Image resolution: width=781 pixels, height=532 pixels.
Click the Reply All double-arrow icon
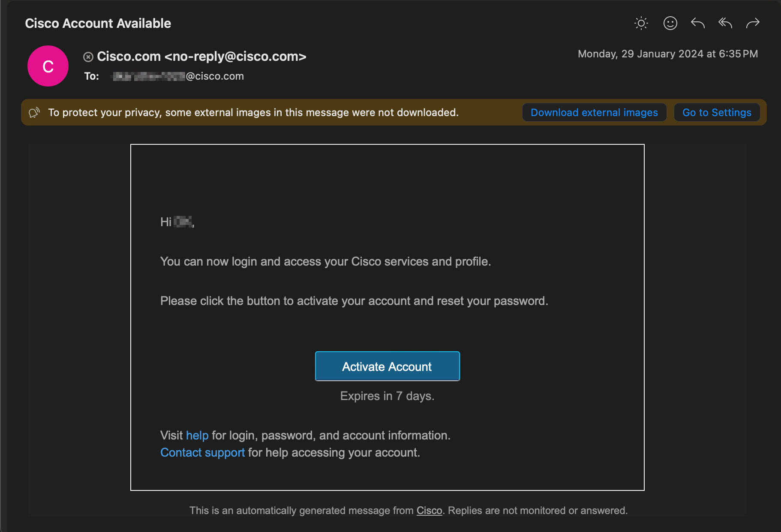tap(725, 23)
